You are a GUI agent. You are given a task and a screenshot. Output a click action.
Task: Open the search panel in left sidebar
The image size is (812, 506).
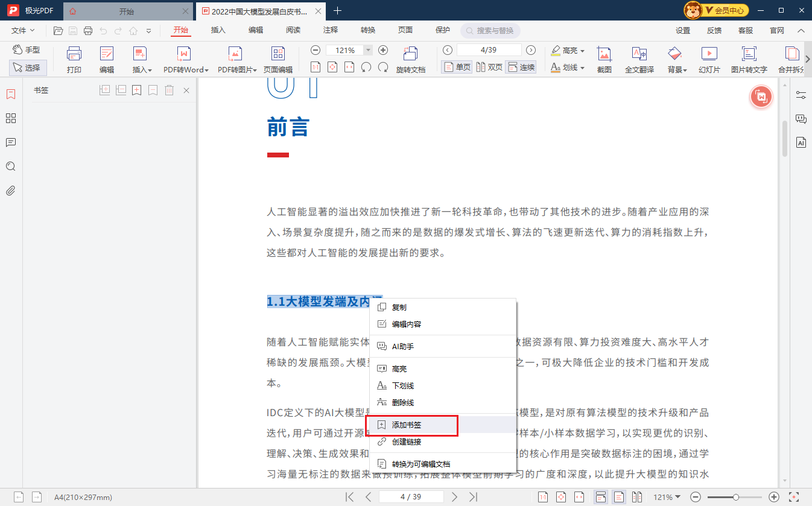tap(11, 166)
